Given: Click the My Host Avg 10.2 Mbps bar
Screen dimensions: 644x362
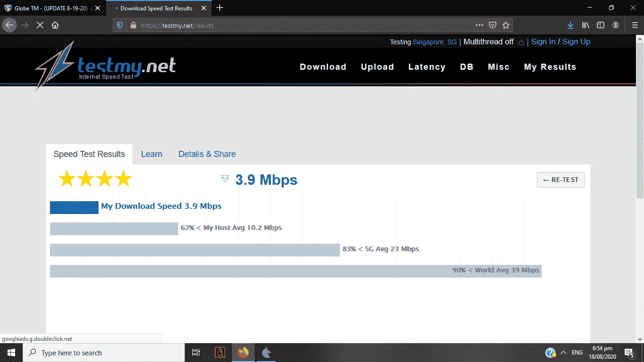Looking at the screenshot, I should pos(114,229).
